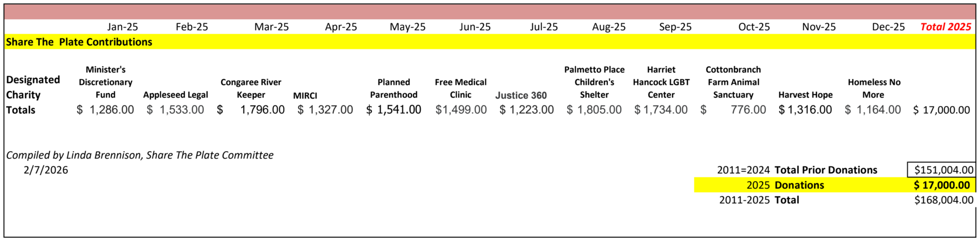Click the 776.00 October total
The height and width of the screenshot is (242, 980).
[748, 110]
